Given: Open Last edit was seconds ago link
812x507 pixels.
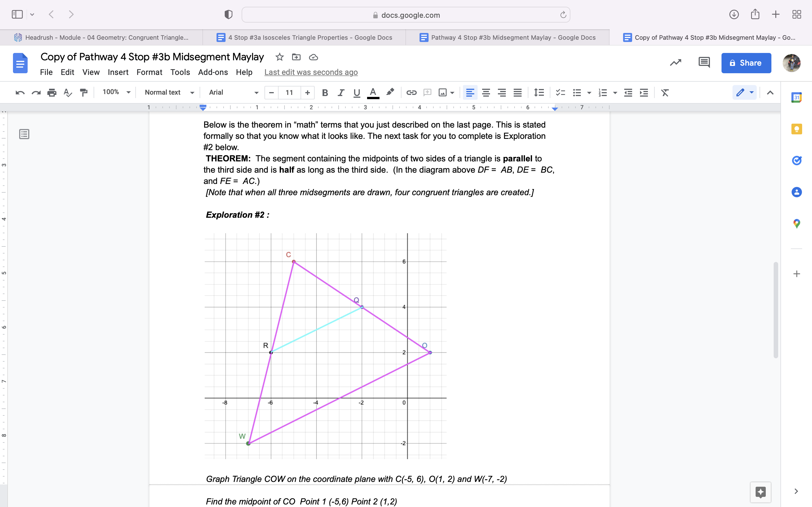Looking at the screenshot, I should 311,72.
